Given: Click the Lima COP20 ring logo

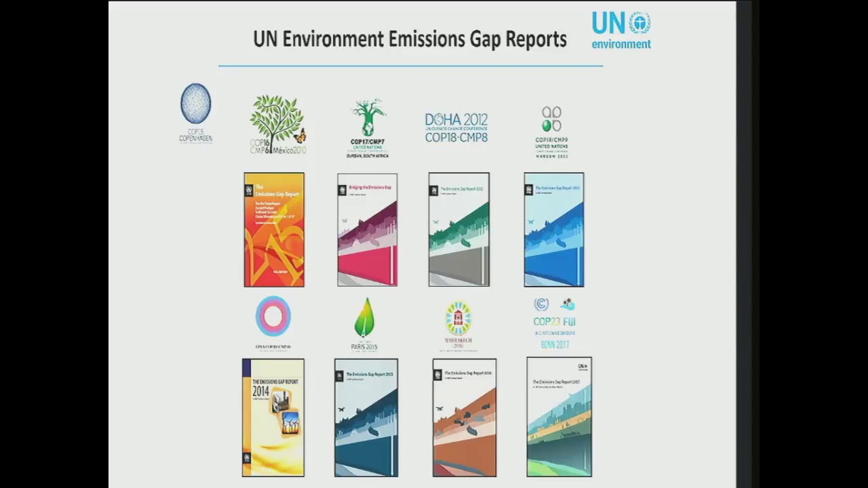Looking at the screenshot, I should point(273,323).
